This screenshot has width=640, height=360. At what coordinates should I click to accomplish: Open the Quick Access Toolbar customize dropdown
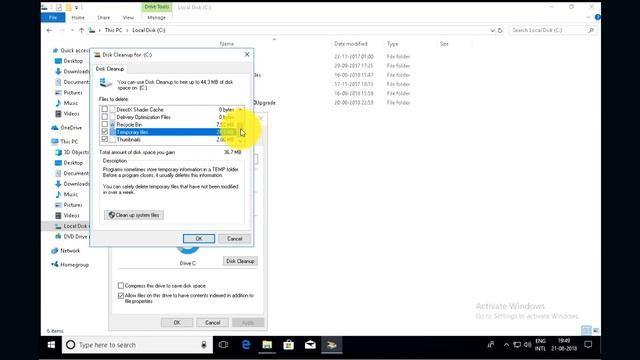point(76,7)
